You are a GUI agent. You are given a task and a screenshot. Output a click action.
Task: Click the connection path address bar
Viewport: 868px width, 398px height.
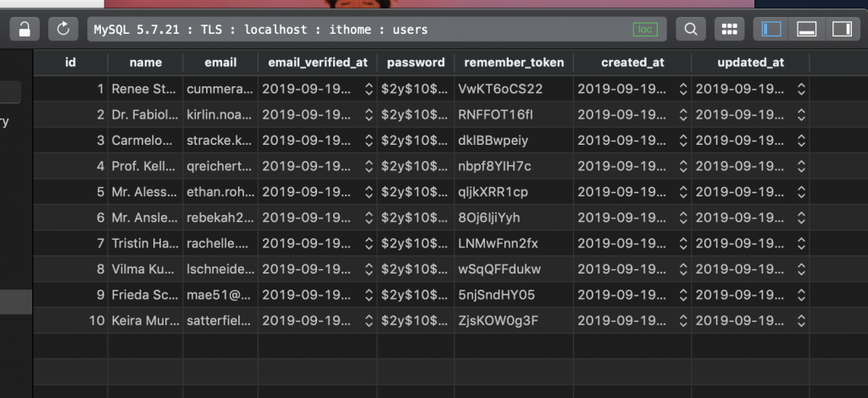click(x=377, y=30)
